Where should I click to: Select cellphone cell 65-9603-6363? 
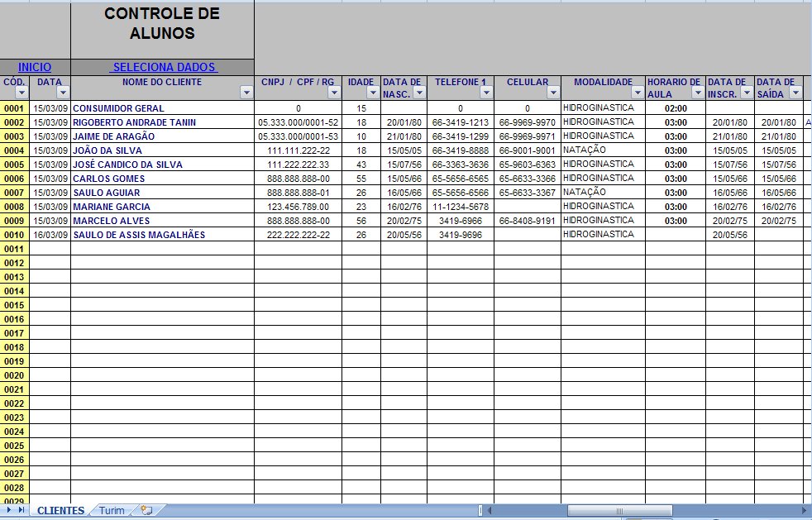point(528,165)
